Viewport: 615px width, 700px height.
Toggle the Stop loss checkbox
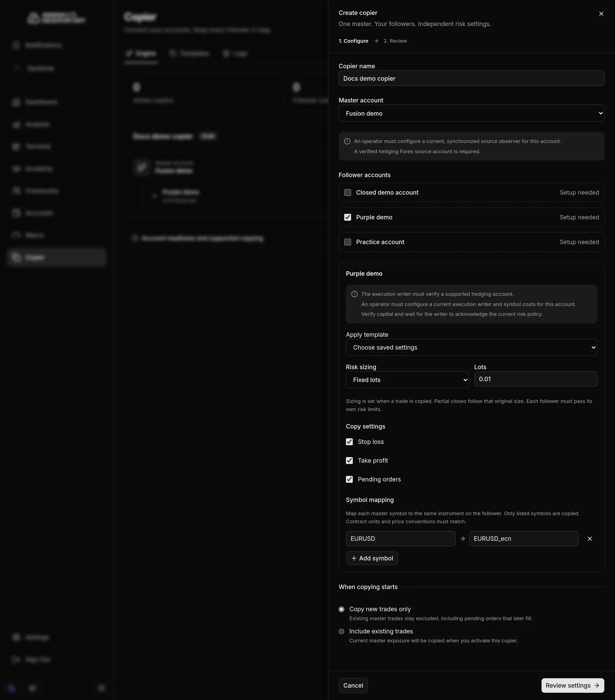click(x=349, y=442)
